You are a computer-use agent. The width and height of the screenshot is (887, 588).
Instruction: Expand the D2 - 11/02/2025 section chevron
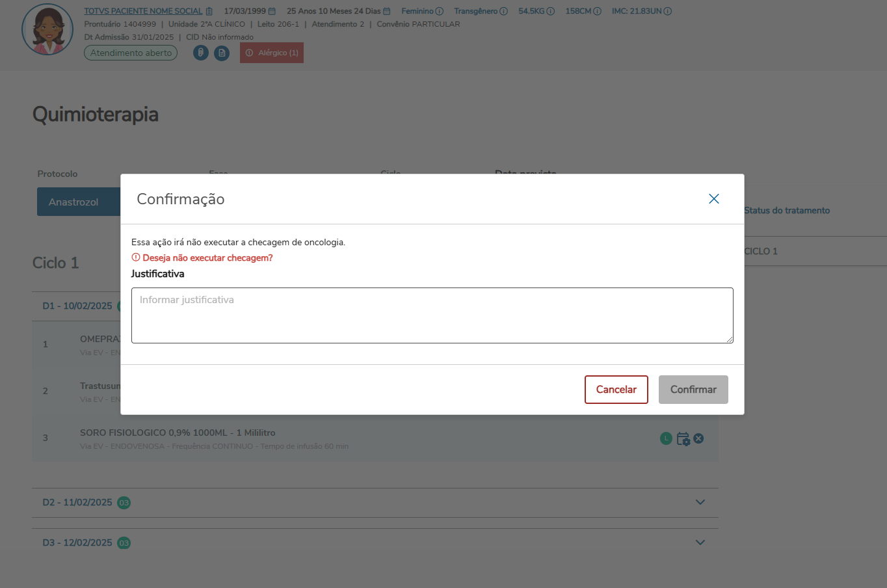tap(700, 502)
